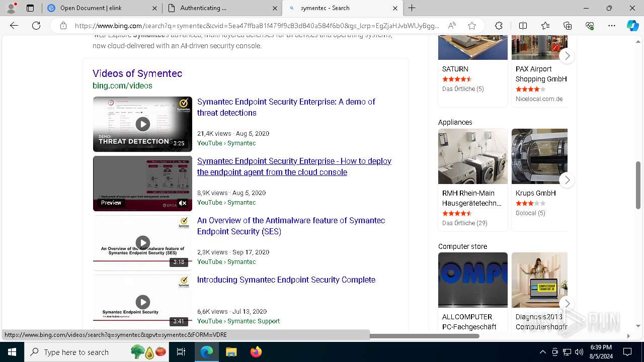Open Symantec demo of threat detections video link
Image resolution: width=644 pixels, height=362 pixels.
pyautogui.click(x=286, y=107)
